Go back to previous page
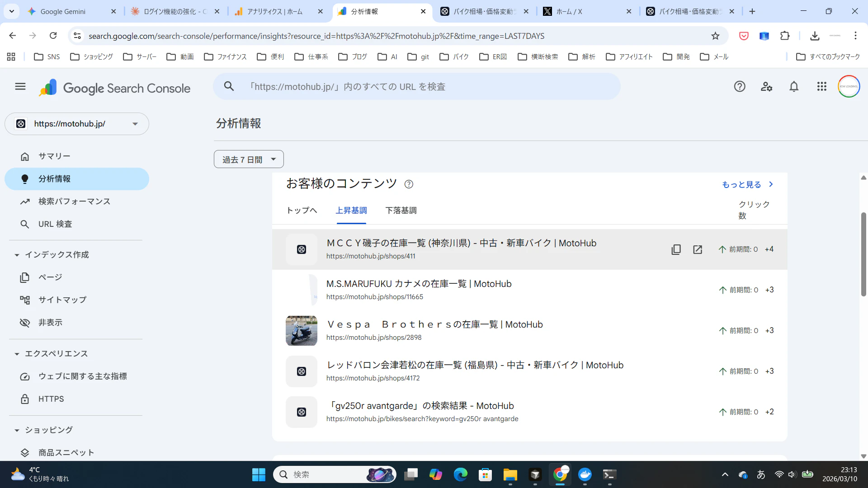 point(13,36)
